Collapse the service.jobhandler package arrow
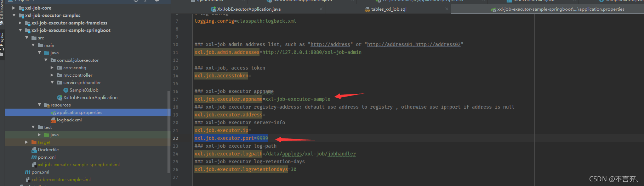This screenshot has width=644, height=186. pos(52,82)
